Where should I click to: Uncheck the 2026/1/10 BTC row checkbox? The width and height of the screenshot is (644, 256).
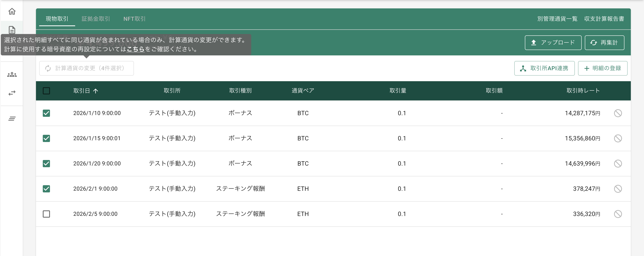46,113
